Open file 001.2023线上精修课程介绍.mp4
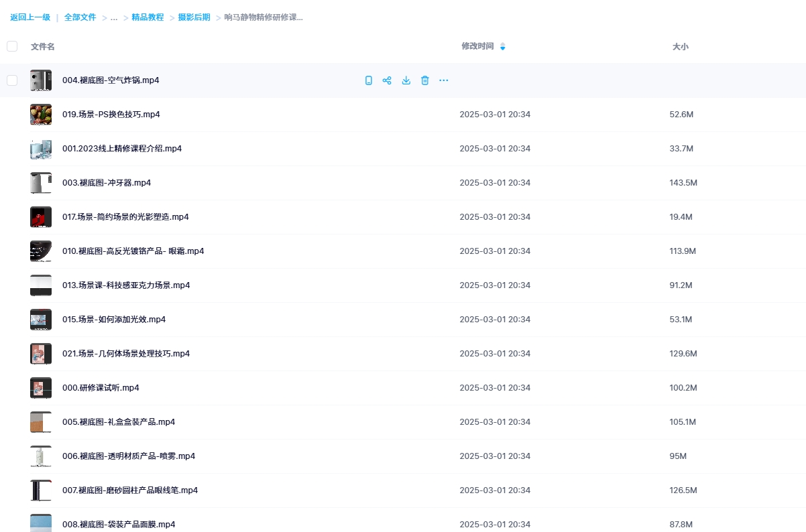This screenshot has width=806, height=532. click(121, 149)
